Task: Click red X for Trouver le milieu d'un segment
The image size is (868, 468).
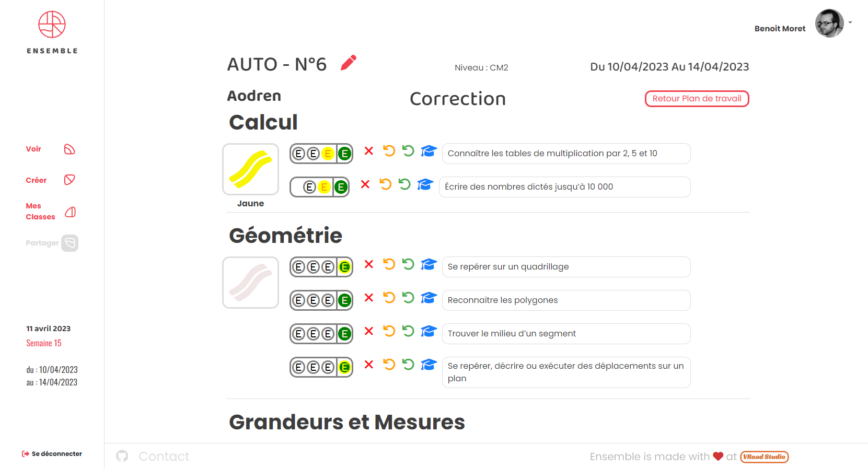Action: coord(369,331)
